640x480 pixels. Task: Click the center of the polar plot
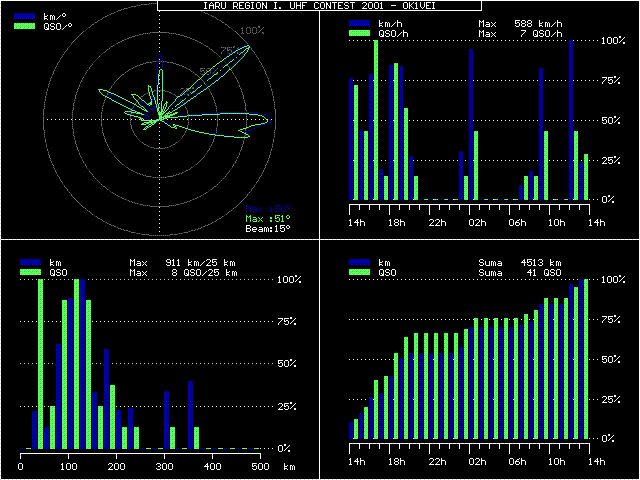[x=160, y=119]
